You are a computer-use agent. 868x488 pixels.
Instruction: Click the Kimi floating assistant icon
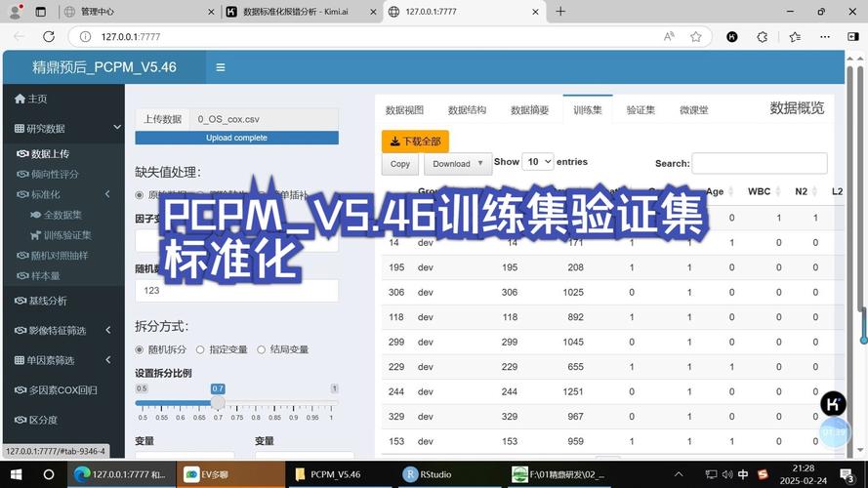point(833,404)
